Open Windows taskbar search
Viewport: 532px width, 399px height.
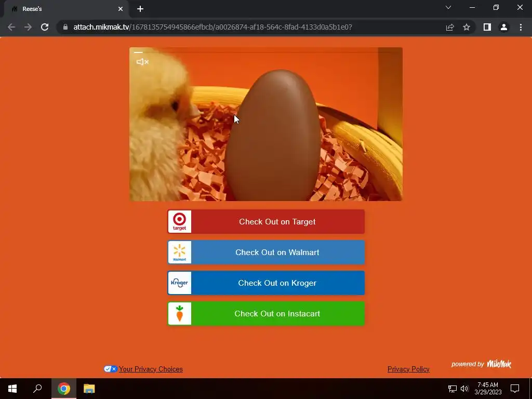point(37,389)
